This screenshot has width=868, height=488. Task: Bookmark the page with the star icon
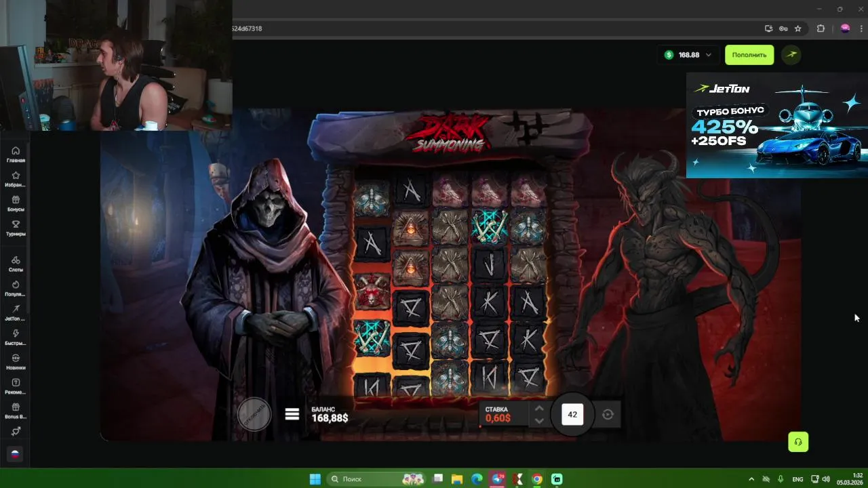[798, 28]
